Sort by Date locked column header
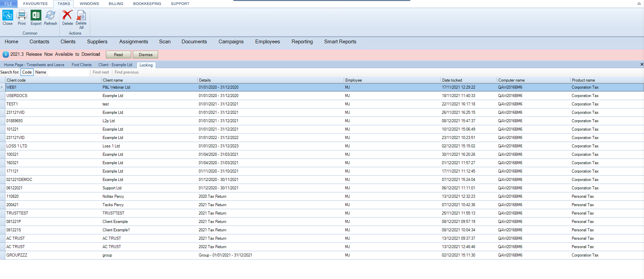 click(469, 80)
